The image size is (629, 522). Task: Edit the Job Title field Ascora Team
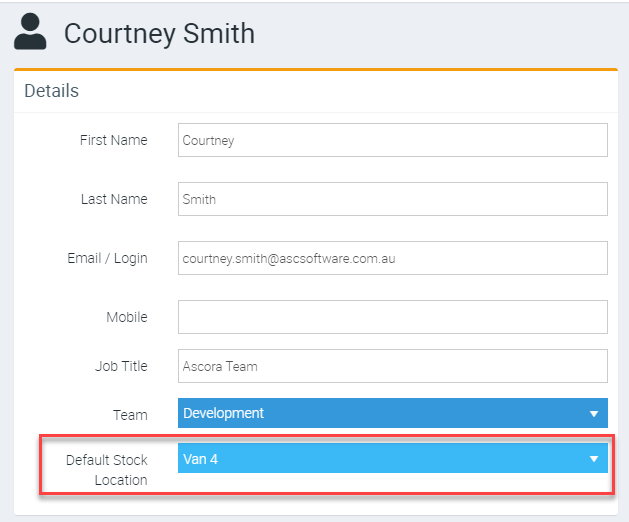click(392, 366)
